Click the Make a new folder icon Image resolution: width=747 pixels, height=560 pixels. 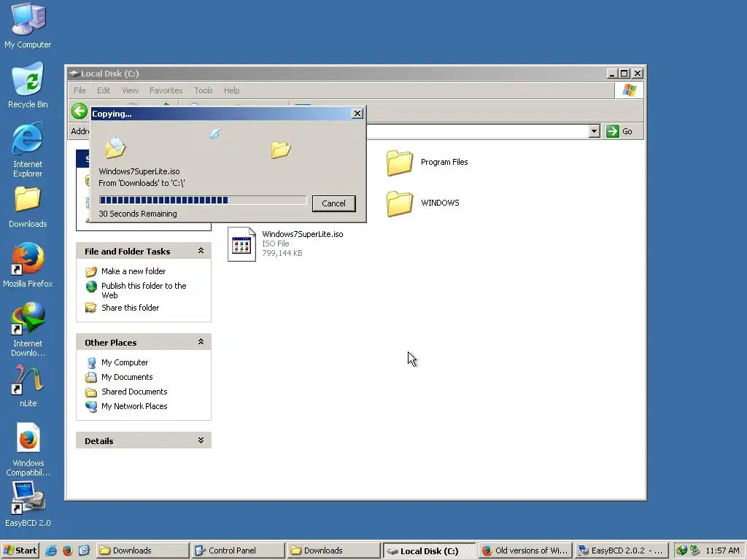90,271
